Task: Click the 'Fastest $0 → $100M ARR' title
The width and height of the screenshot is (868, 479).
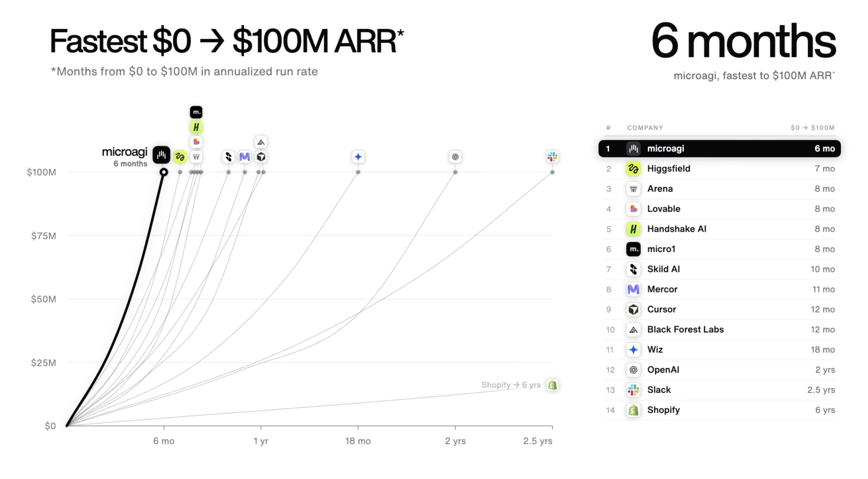Action: click(x=226, y=41)
